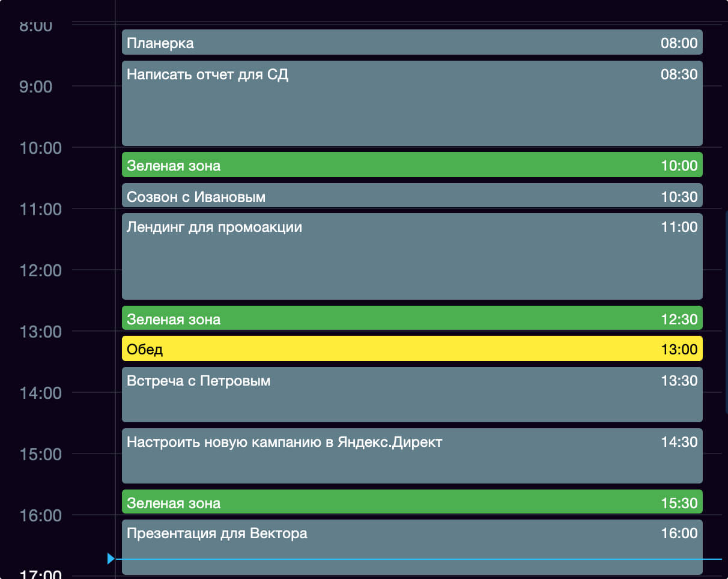
Task: Open the Лендинг для промоакции event
Action: tap(412, 256)
